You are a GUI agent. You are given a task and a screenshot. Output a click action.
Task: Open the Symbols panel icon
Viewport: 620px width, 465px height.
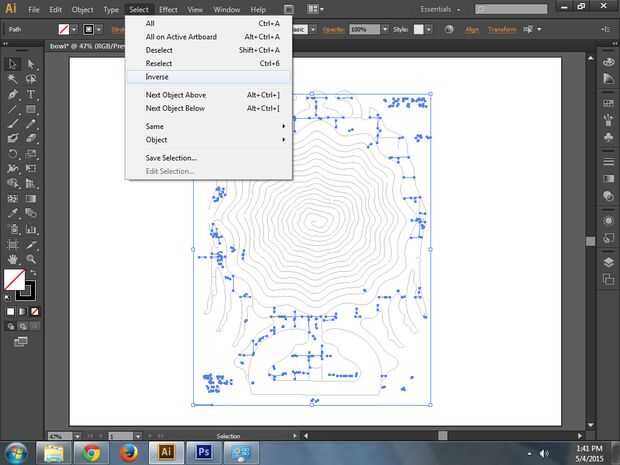(x=609, y=137)
